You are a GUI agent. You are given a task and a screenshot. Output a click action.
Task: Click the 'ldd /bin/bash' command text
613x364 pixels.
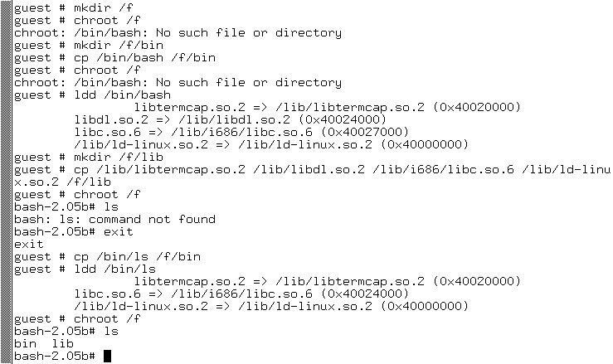point(123,95)
